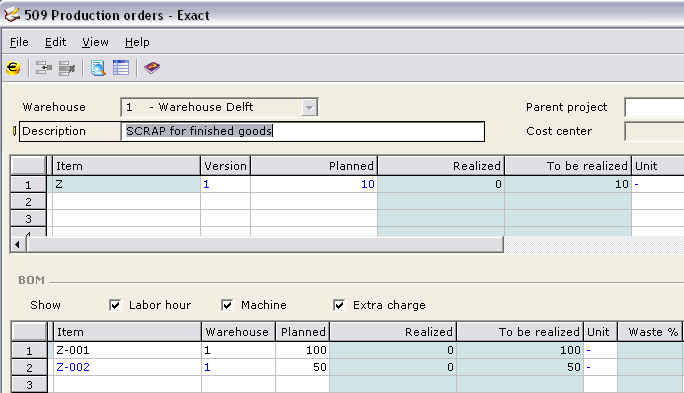The width and height of the screenshot is (684, 393).
Task: Click the application icon in the title bar
Action: [12, 15]
